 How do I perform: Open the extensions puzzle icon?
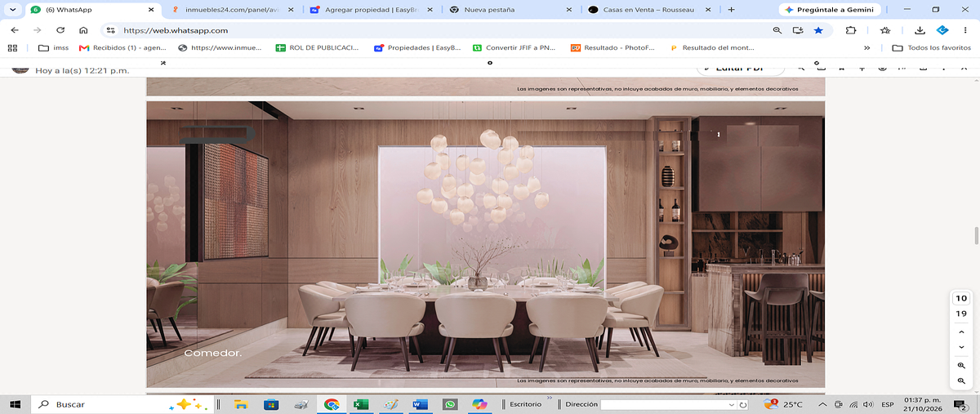click(x=851, y=29)
